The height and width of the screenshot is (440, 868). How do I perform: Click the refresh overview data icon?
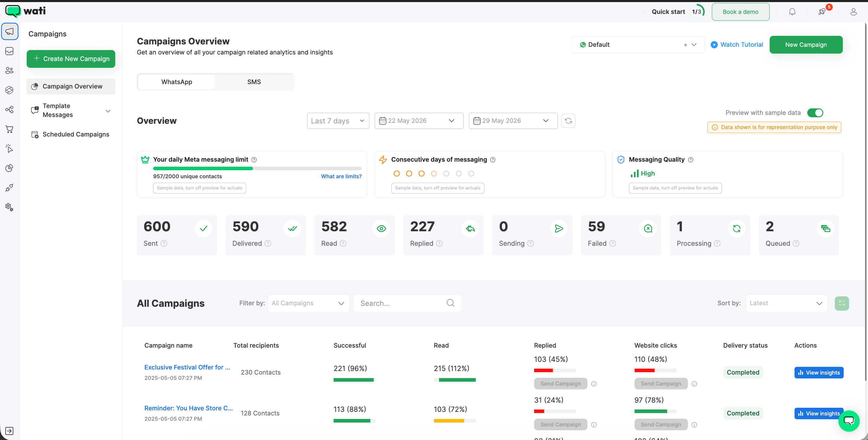click(x=568, y=121)
